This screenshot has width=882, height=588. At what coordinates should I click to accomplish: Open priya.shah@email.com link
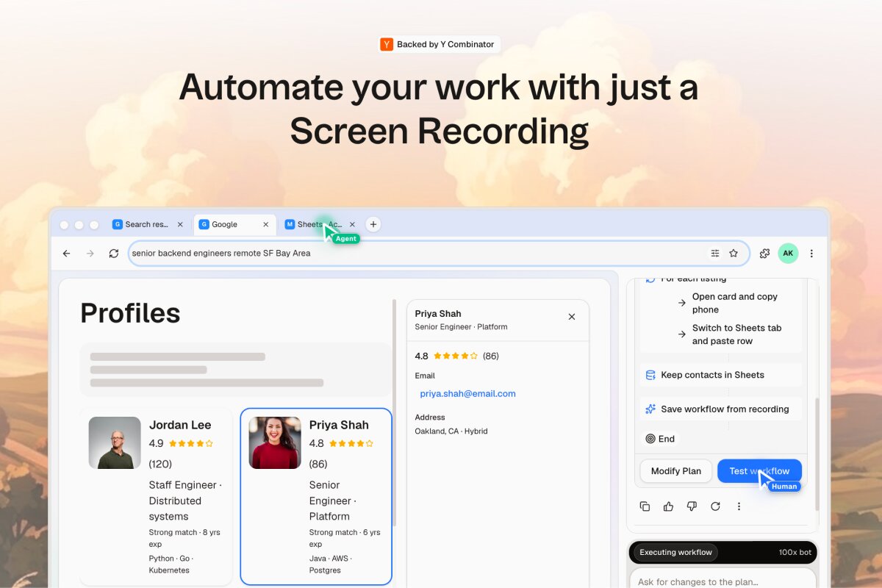click(x=467, y=393)
